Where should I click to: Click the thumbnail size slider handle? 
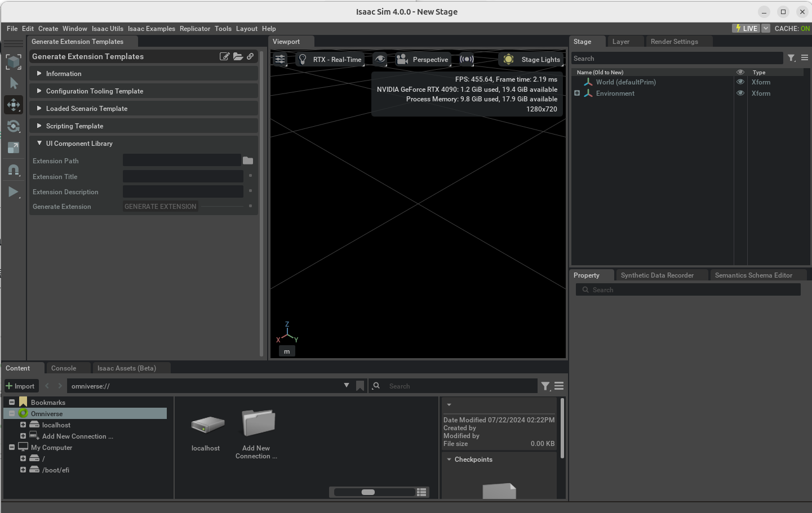tap(368, 492)
